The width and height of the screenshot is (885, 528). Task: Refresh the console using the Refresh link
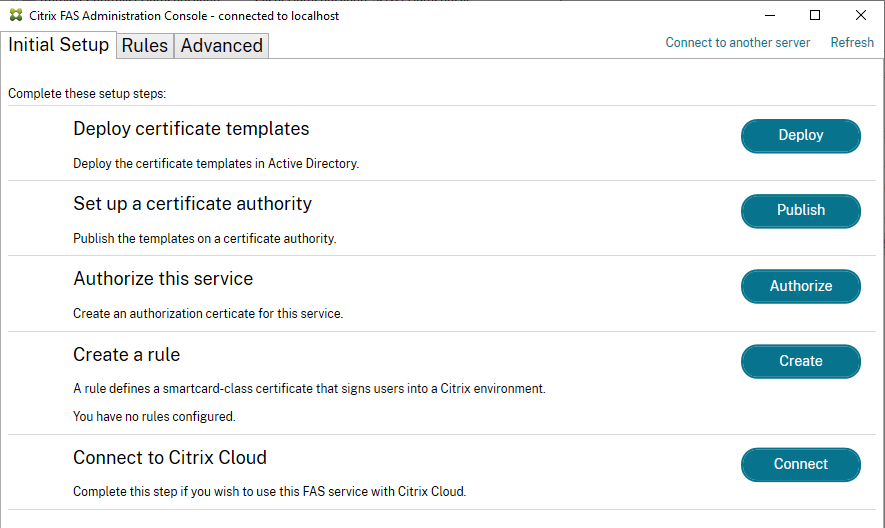(852, 42)
